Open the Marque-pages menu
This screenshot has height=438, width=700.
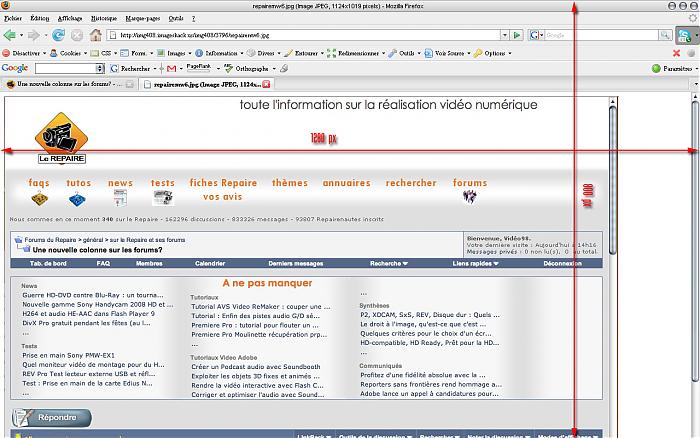(142, 18)
